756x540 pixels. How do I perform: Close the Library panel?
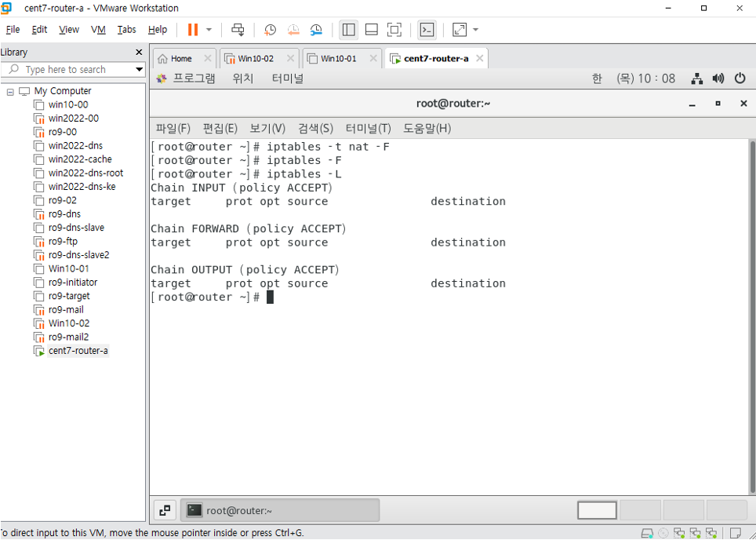click(139, 52)
